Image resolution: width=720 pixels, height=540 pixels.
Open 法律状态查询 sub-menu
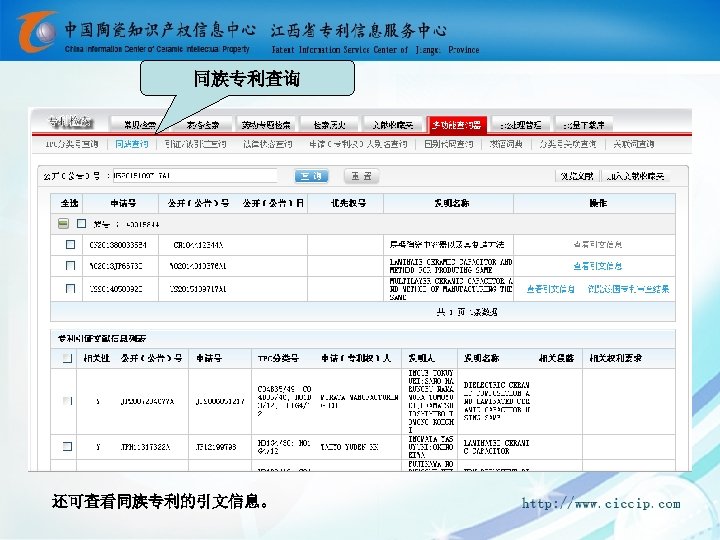(x=268, y=144)
